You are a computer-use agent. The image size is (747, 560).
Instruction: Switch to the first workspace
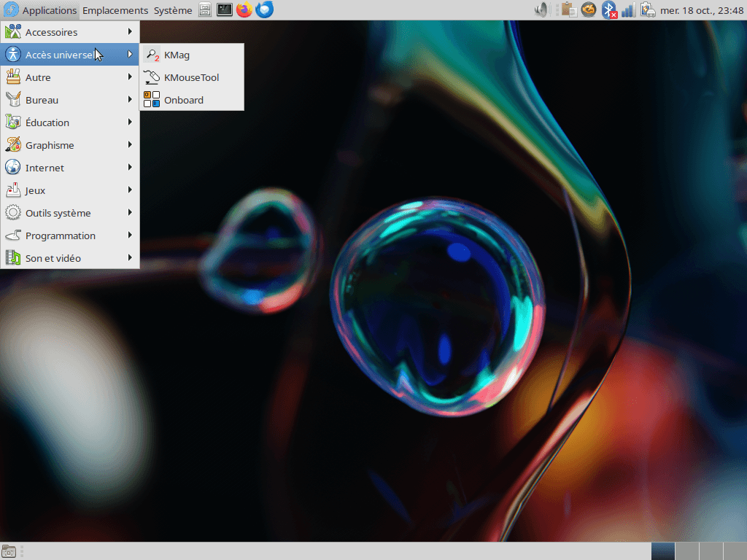coord(663,551)
